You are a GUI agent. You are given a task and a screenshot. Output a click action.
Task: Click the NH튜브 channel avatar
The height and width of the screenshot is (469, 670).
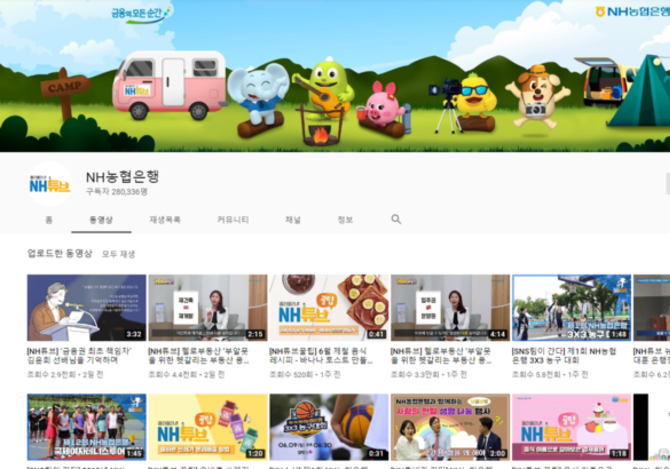click(x=50, y=184)
